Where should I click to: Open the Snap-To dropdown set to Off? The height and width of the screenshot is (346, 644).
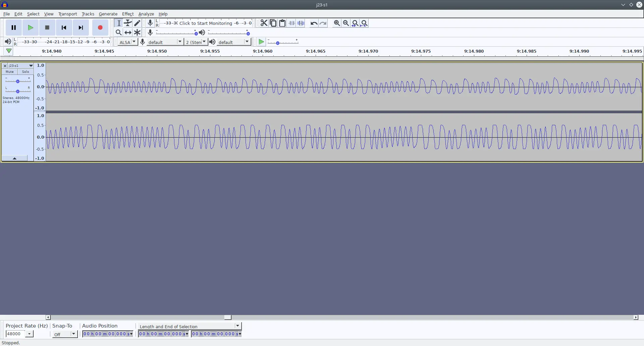pyautogui.click(x=65, y=334)
